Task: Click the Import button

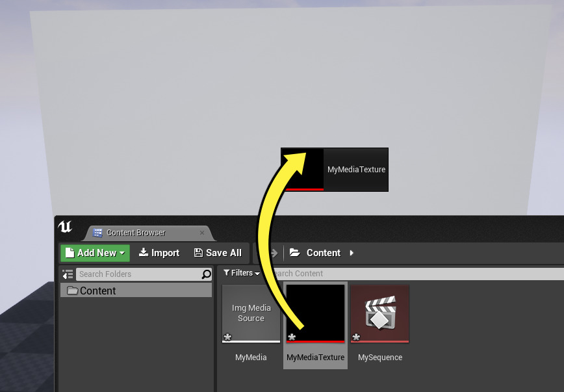Action: click(159, 253)
